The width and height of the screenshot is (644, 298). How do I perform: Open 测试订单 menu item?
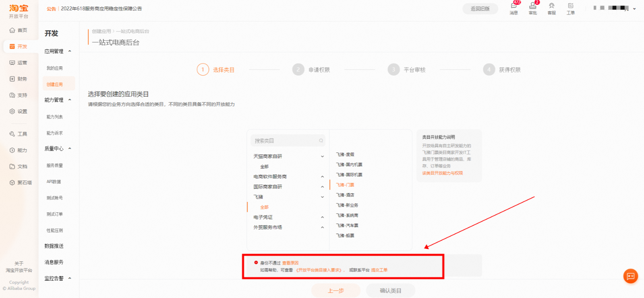pyautogui.click(x=54, y=214)
